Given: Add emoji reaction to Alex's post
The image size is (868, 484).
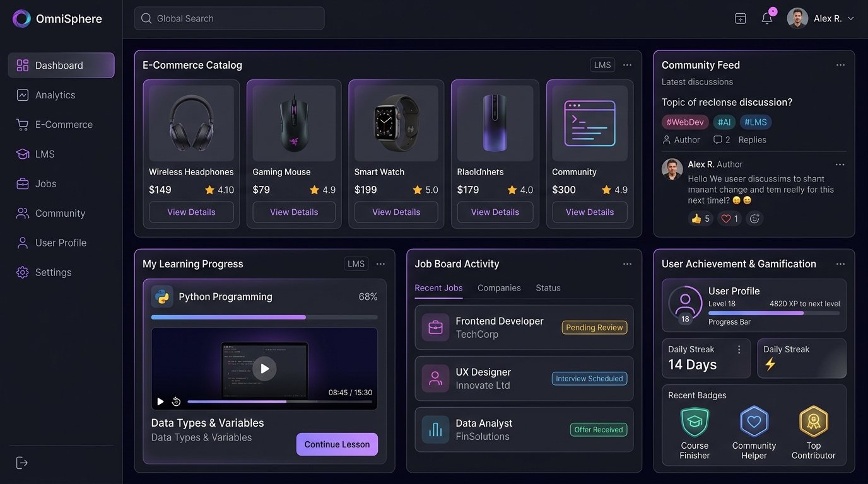Looking at the screenshot, I should pos(754,219).
